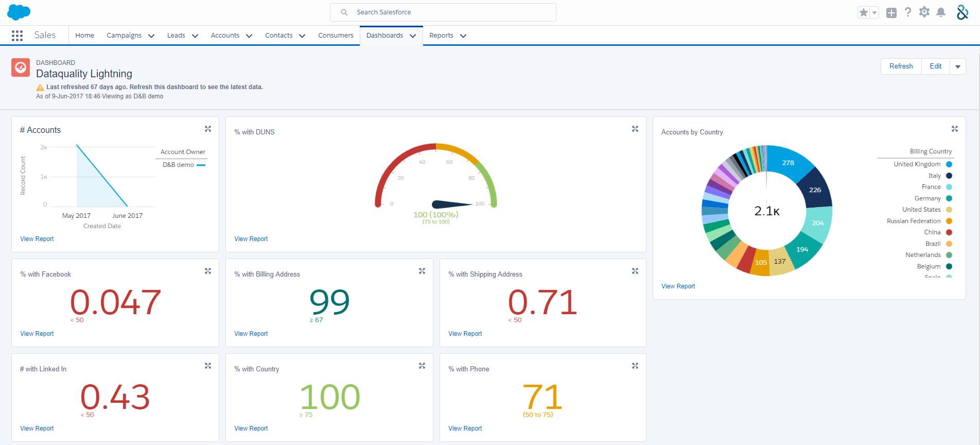
Task: Open the Reports tab dropdown chevron
Action: (463, 36)
